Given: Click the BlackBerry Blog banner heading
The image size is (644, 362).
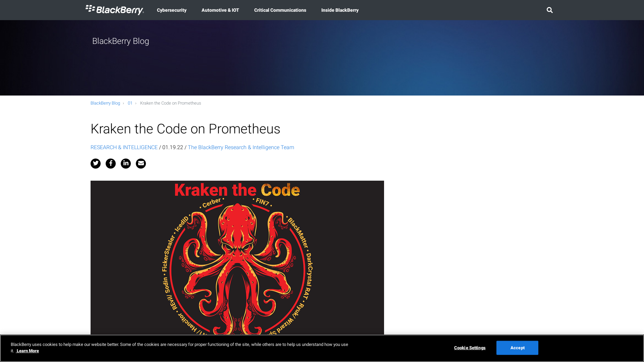Looking at the screenshot, I should 121,41.
